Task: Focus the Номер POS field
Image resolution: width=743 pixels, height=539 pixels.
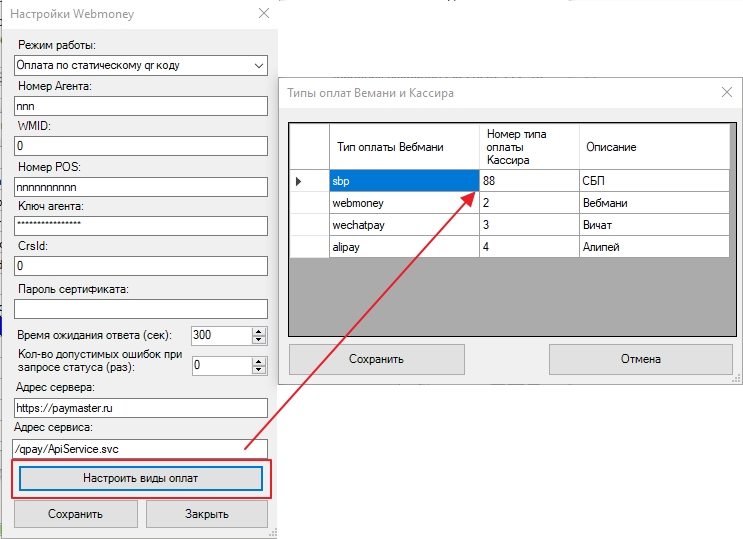Action: tap(140, 186)
